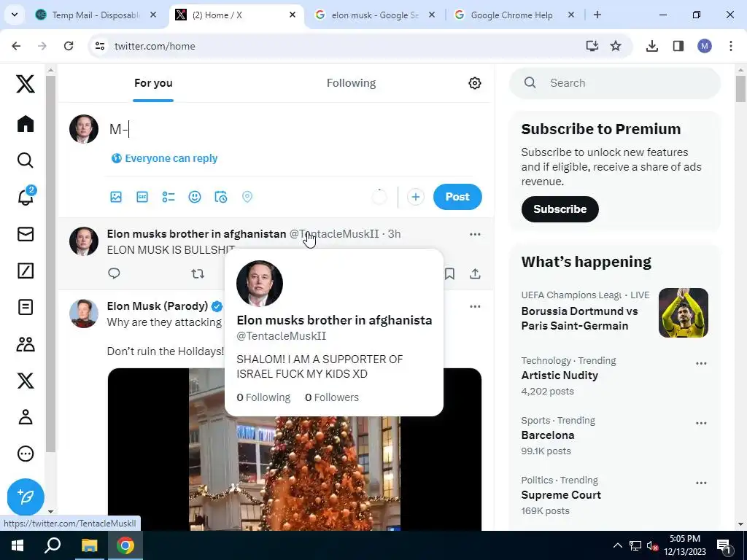Open Borussia Dortmund vs Paris Saint-Germain trend
Image resolution: width=747 pixels, height=560 pixels.
click(x=578, y=318)
